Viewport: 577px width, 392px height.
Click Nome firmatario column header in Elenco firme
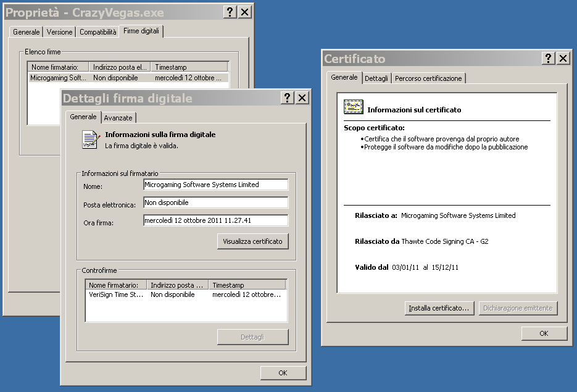point(58,67)
